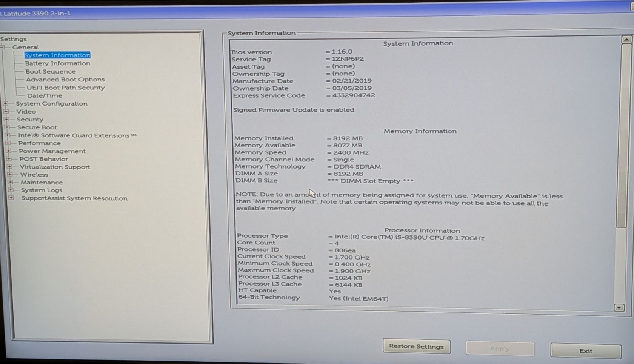Image resolution: width=634 pixels, height=364 pixels.
Task: Click scrollbar up arrow in System Information
Action: pyautogui.click(x=626, y=39)
